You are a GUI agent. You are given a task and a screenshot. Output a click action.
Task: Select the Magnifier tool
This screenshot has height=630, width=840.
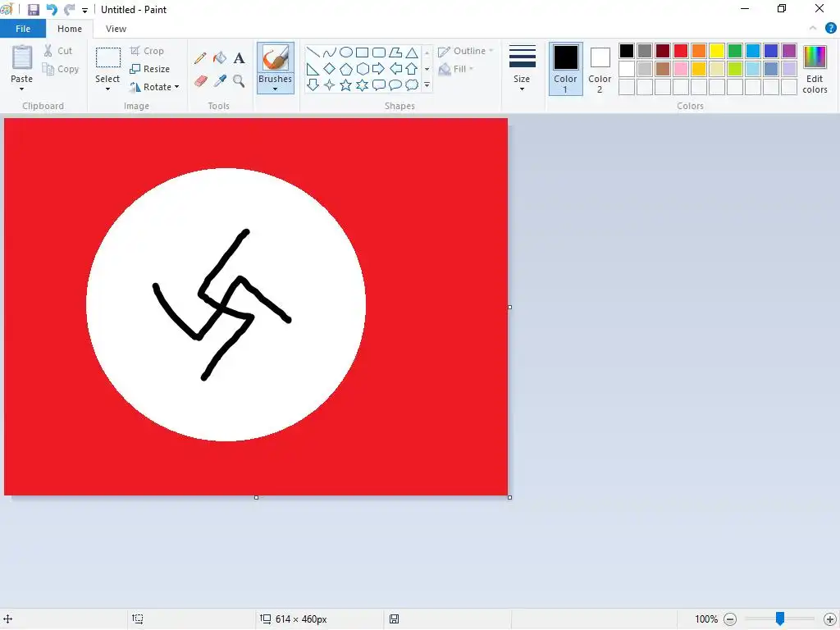click(239, 81)
